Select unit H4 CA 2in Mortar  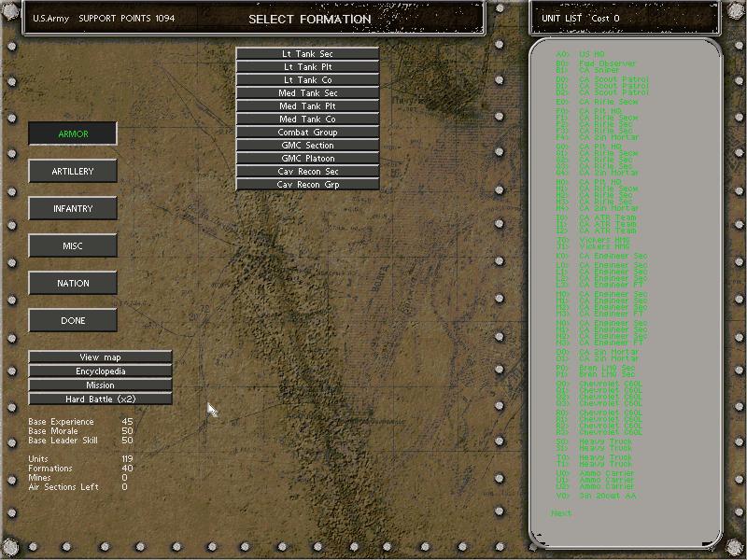[598, 208]
